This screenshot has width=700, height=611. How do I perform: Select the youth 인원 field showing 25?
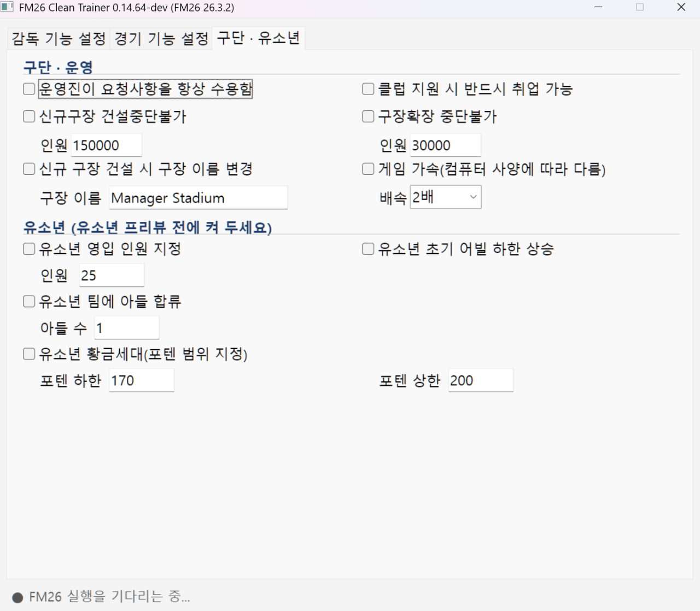112,275
